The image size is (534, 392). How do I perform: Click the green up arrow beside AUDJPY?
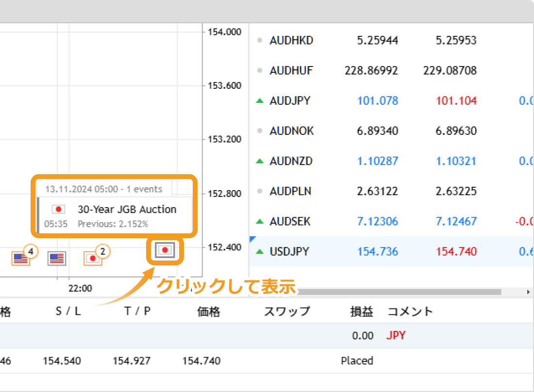260,101
